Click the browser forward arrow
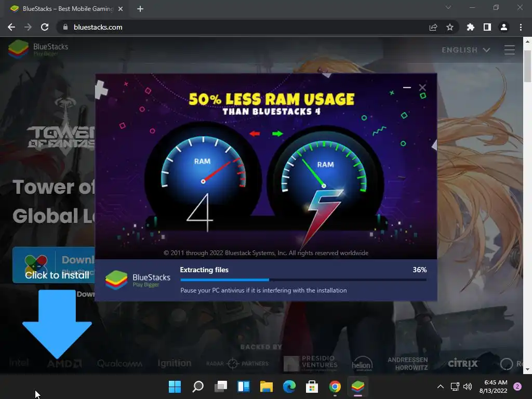Image resolution: width=532 pixels, height=399 pixels. (28, 27)
